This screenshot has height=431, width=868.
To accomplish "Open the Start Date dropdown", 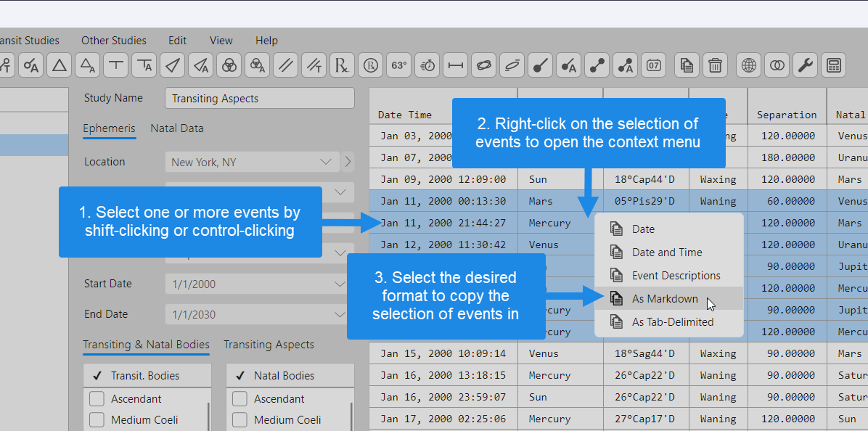I will [339, 284].
